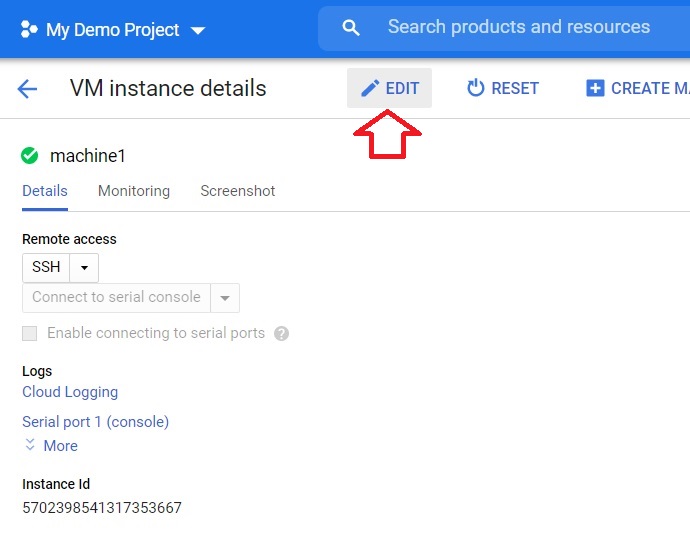Click the back arrow icon

pos(27,89)
